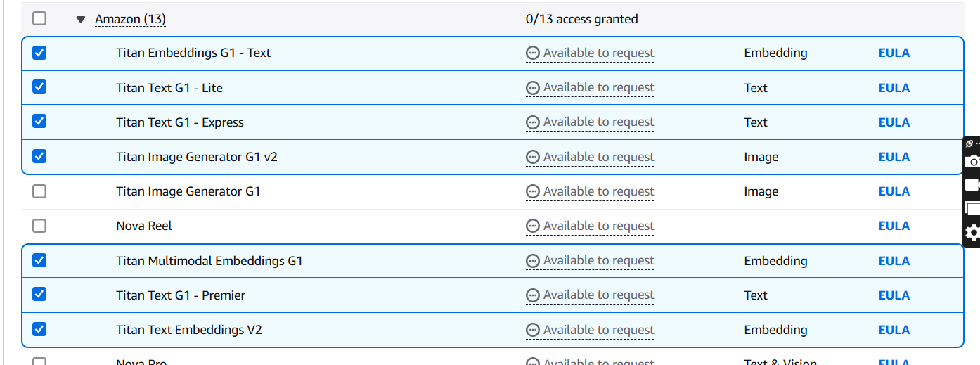Click the window capture icon in side toolbar
This screenshot has height=365, width=980.
[x=974, y=209]
